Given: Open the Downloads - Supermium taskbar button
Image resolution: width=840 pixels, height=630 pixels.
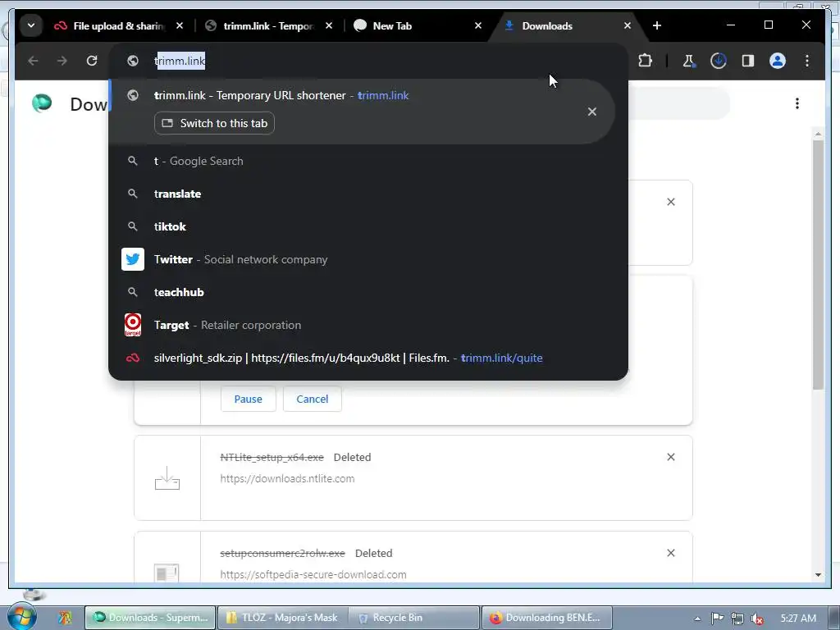Looking at the screenshot, I should pos(151,618).
